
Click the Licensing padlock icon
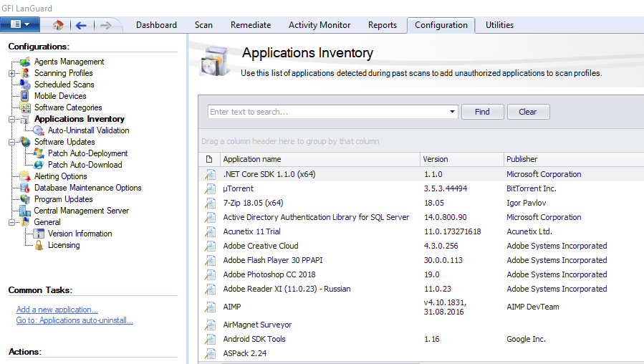[39, 245]
